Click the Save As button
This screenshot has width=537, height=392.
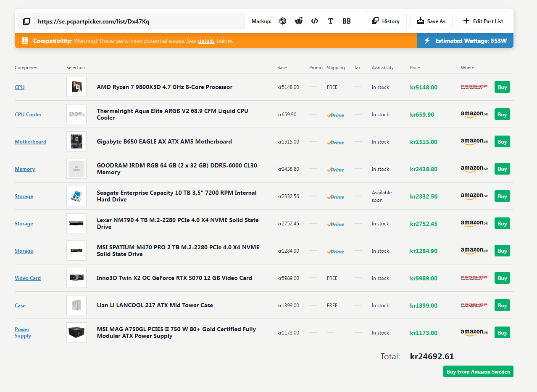[431, 21]
